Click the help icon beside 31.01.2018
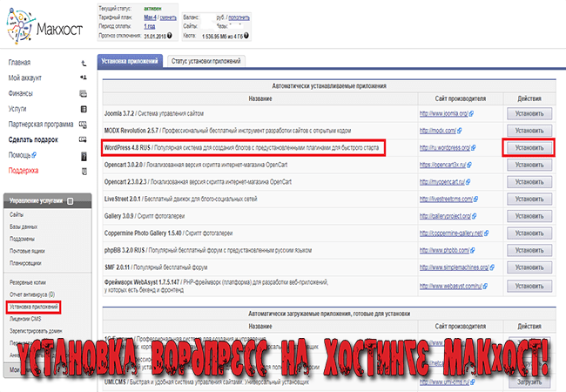This screenshot has height=392, width=566. coord(170,36)
